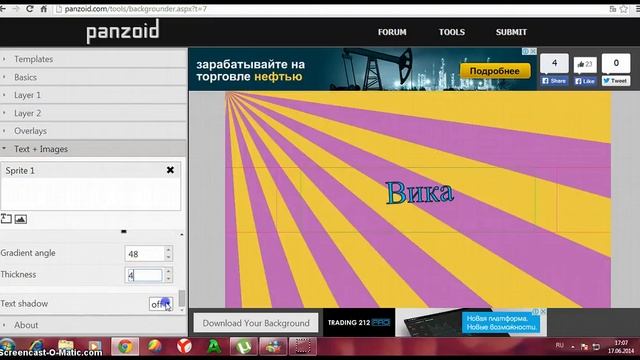Expand the Templates section
This screenshot has width=640, height=360.
pos(93,59)
